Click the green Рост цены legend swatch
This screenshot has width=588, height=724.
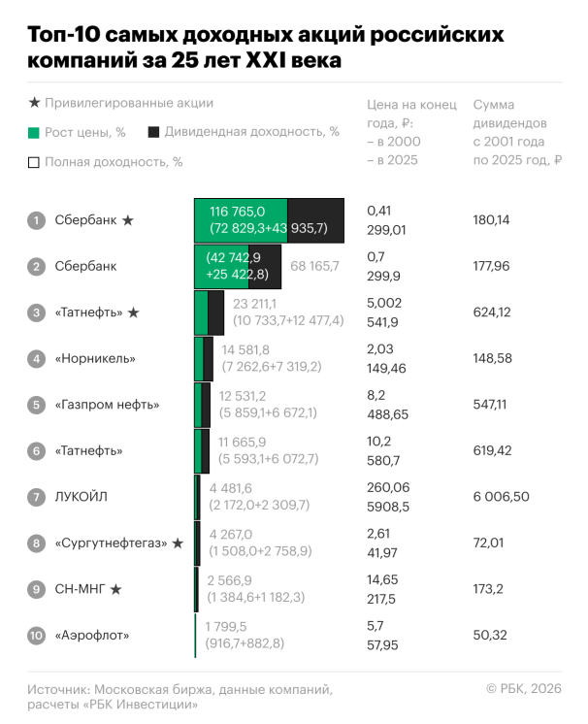point(34,132)
